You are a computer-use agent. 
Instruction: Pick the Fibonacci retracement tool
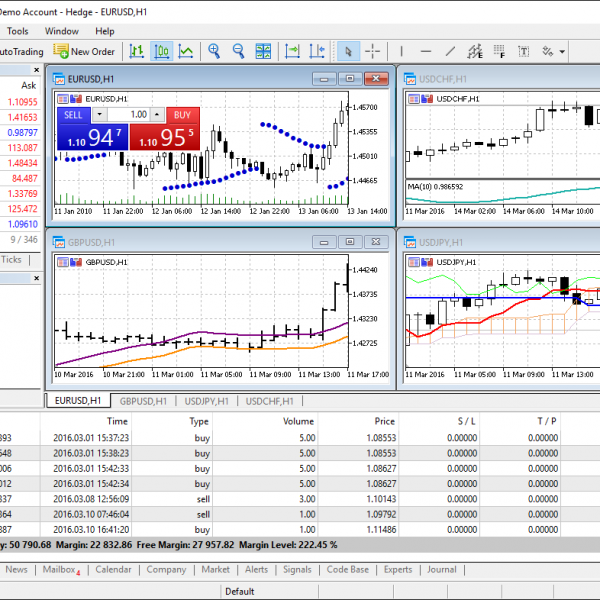click(x=499, y=51)
